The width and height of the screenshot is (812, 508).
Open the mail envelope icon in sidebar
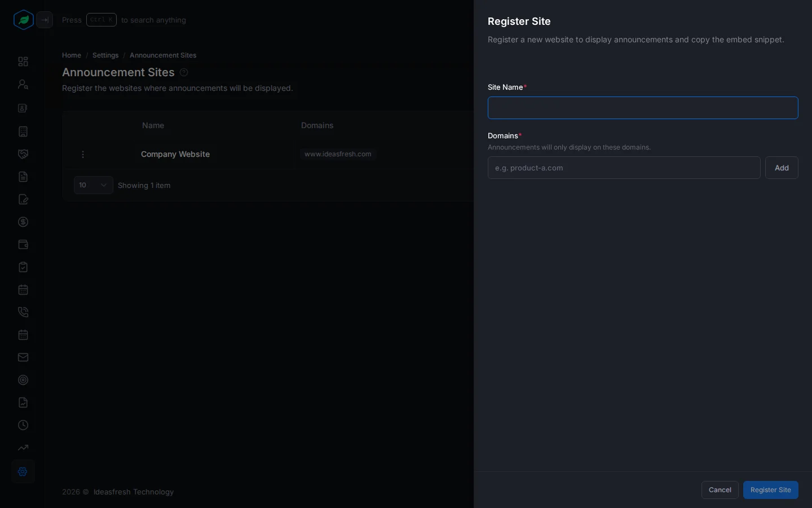23,357
